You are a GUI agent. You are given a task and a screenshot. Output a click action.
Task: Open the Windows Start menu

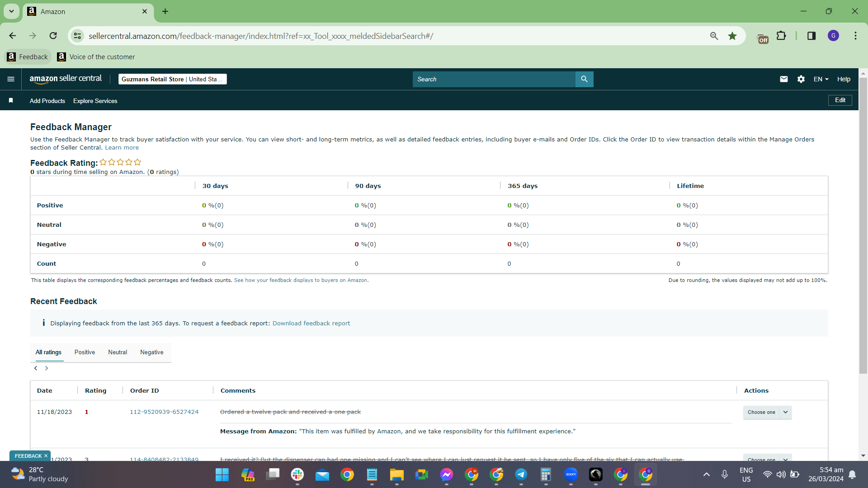tap(222, 474)
